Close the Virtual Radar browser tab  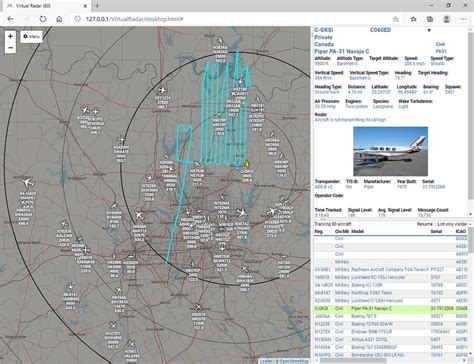[85, 6]
